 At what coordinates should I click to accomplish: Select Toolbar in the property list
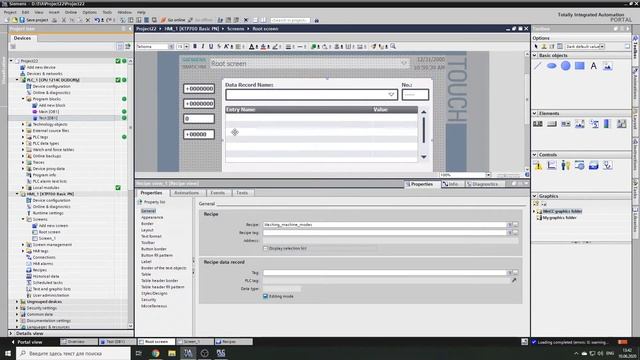148,243
